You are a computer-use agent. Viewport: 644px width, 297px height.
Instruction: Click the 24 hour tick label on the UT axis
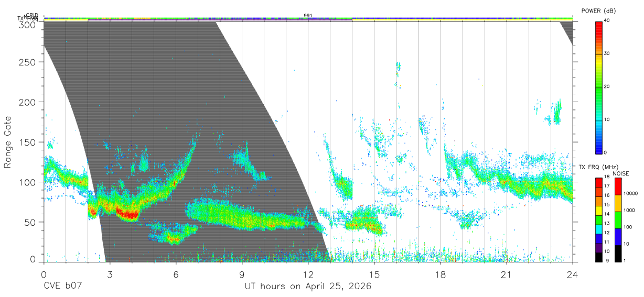pos(572,274)
